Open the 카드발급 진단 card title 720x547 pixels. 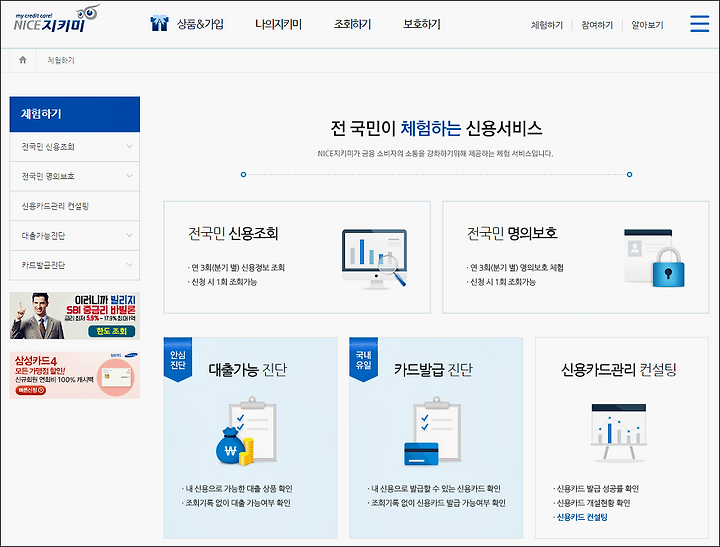(x=433, y=369)
